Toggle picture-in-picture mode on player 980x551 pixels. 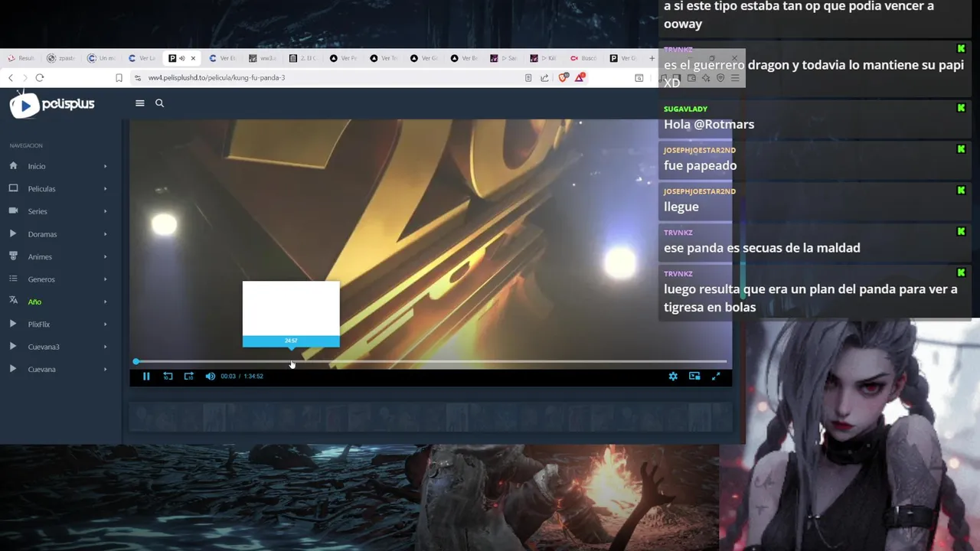[x=694, y=376]
